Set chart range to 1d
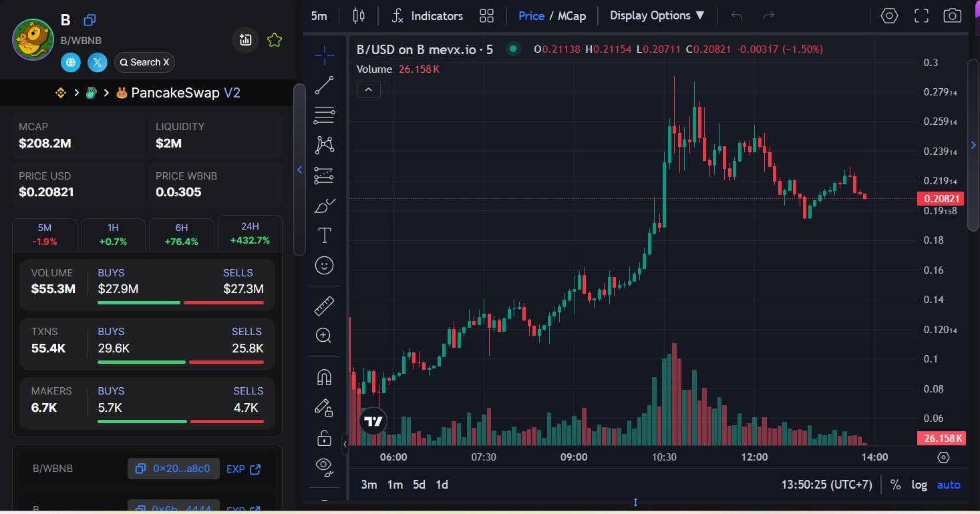Viewport: 980px width, 514px height. [x=442, y=485]
